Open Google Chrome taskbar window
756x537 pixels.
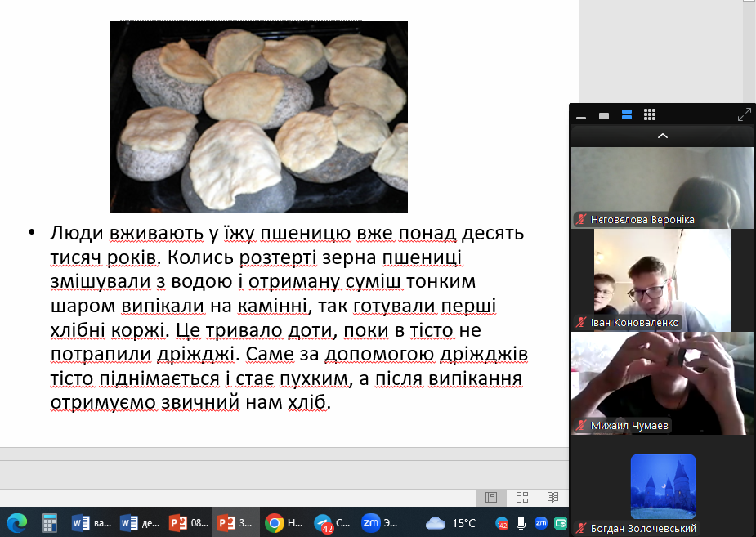coord(286,522)
